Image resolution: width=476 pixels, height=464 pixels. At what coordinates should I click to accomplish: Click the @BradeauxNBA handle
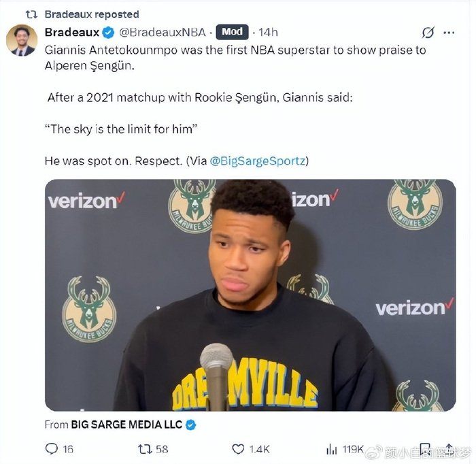pos(163,32)
